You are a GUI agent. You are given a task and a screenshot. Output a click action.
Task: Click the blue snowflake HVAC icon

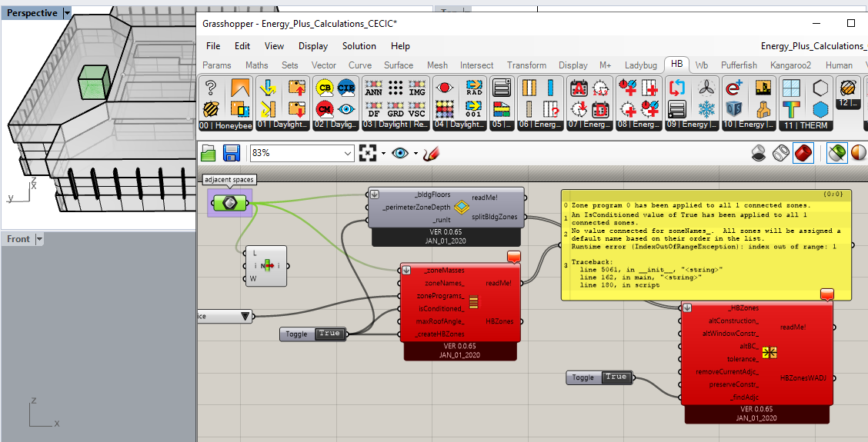pos(706,109)
